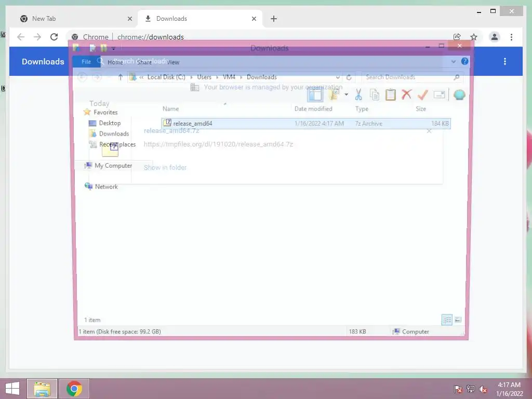The width and height of the screenshot is (532, 399).
Task: Click the Explorer Search Downloads box
Action: tap(413, 77)
